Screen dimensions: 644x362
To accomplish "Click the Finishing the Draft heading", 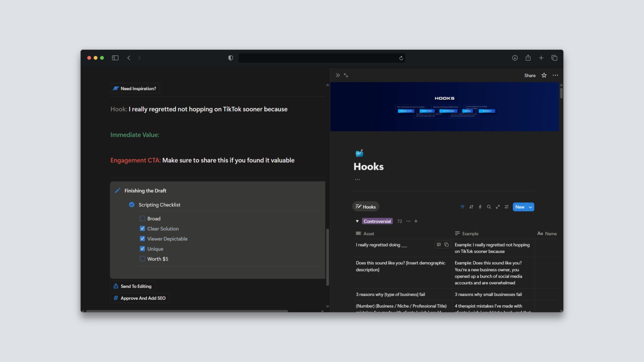I will pos(145,191).
